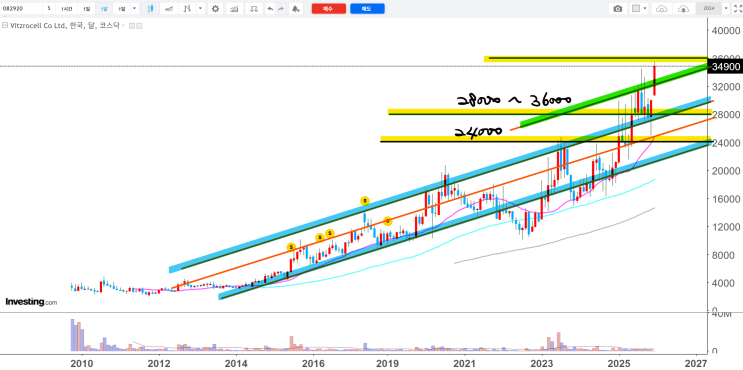Select the candlestick chart style icon
The image size is (743, 370).
tap(150, 9)
